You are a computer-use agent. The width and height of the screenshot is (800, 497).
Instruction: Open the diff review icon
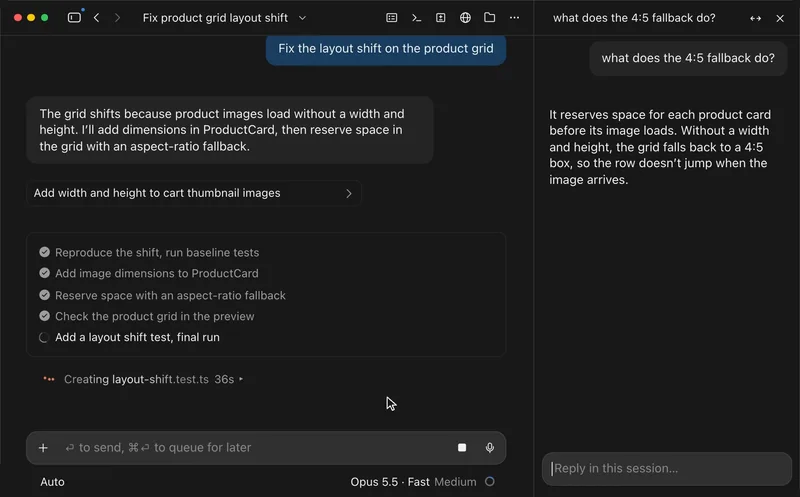tap(440, 17)
